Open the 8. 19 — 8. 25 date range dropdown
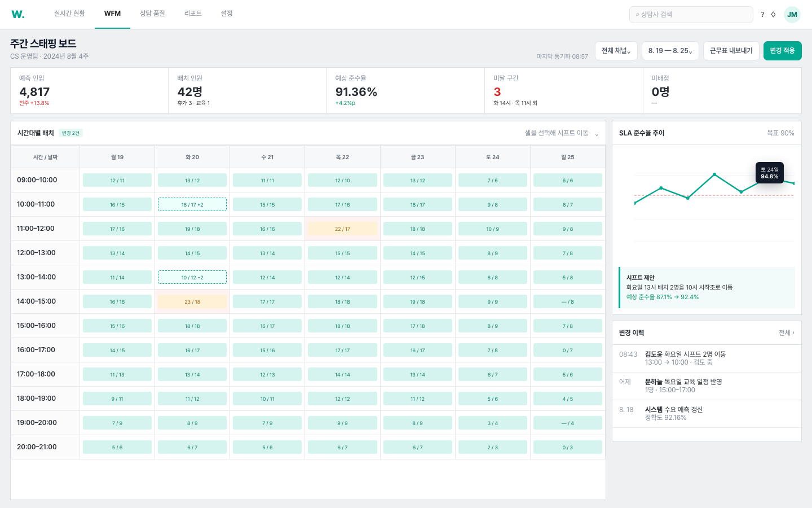This screenshot has width=812, height=508. [670, 51]
